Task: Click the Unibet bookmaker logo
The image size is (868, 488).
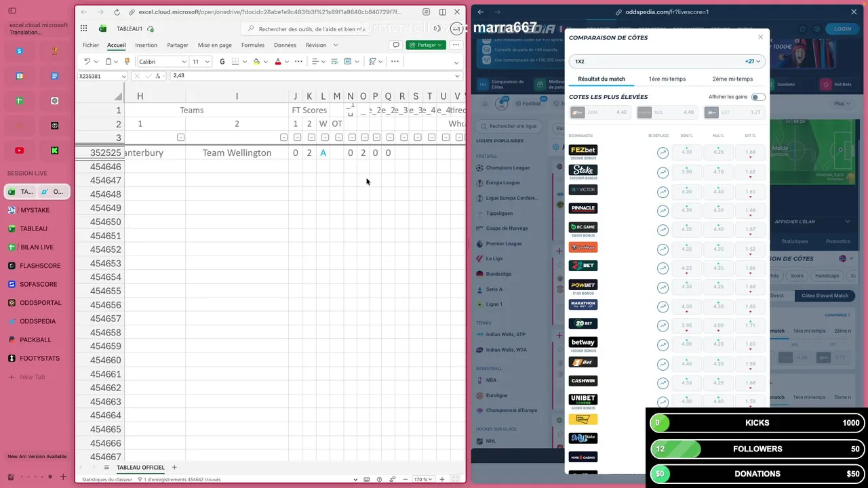Action: (x=583, y=399)
